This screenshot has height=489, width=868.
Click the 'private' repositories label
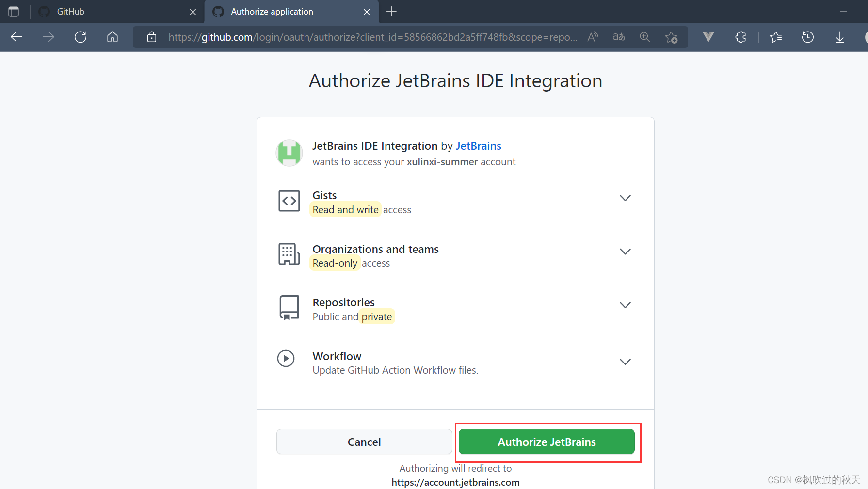point(377,317)
